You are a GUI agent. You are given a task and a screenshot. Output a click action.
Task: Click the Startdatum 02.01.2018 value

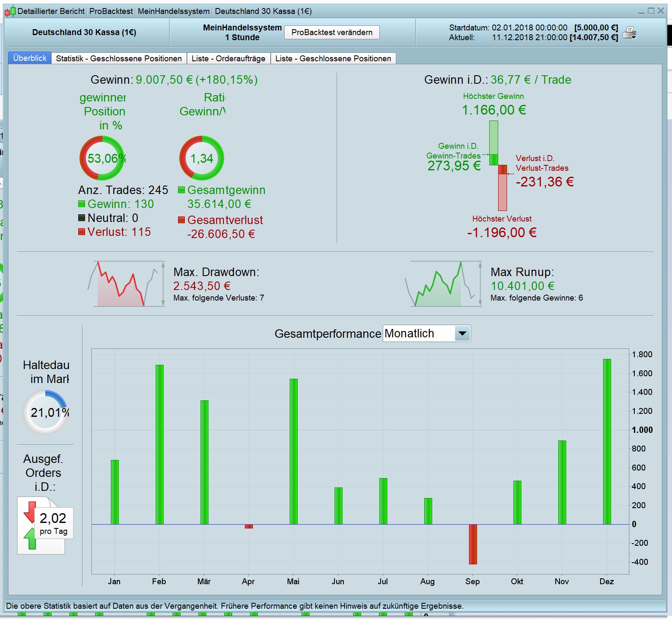[529, 27]
